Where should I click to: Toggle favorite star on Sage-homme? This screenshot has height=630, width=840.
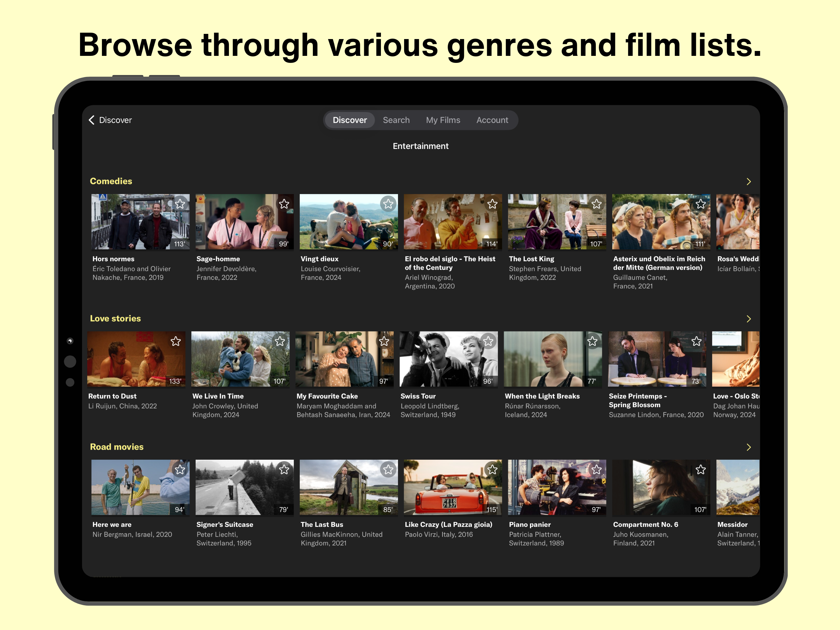point(284,204)
